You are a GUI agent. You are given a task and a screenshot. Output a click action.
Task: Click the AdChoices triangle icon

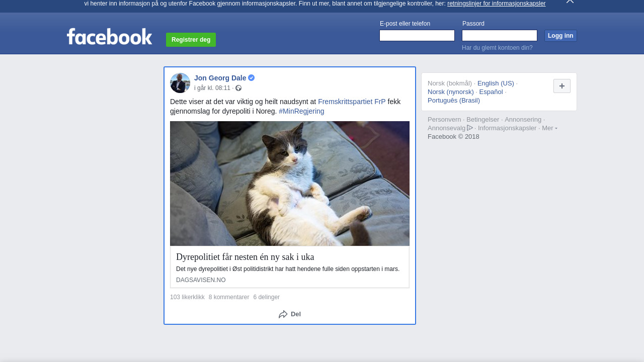[x=470, y=128]
